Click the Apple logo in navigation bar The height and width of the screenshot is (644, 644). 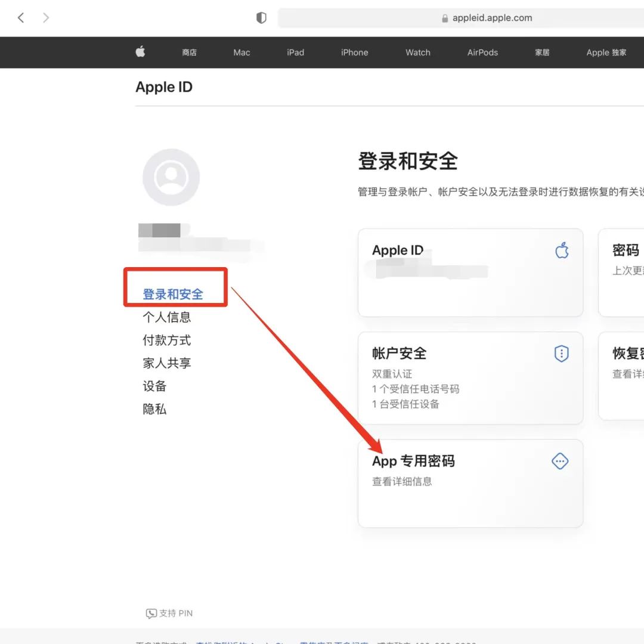(x=141, y=52)
